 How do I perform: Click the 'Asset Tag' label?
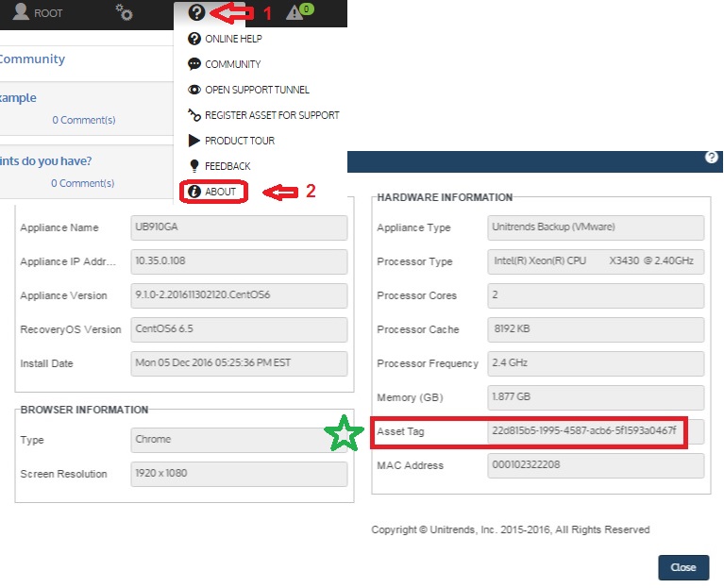pos(400,431)
